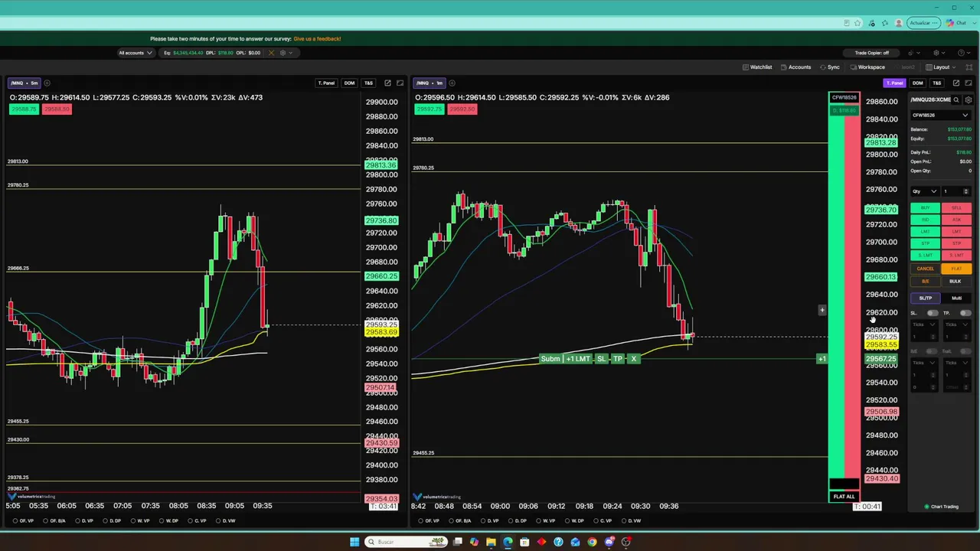980x551 pixels.
Task: Click the red SELL market button
Action: click(x=956, y=208)
